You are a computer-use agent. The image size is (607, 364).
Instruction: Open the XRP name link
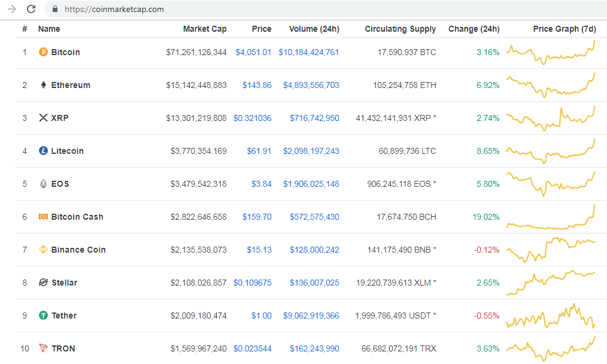click(x=60, y=118)
